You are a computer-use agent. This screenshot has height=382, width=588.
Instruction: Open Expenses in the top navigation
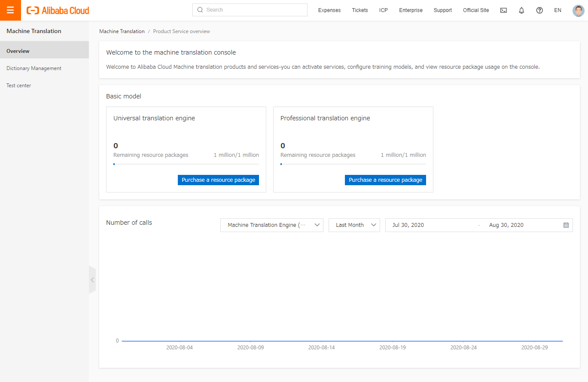tap(329, 10)
